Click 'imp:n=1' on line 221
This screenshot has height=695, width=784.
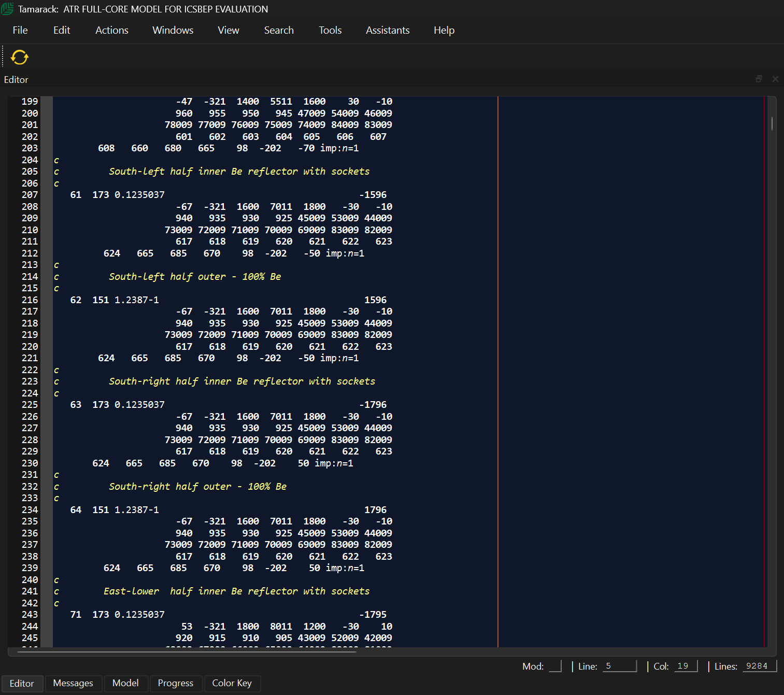(339, 358)
